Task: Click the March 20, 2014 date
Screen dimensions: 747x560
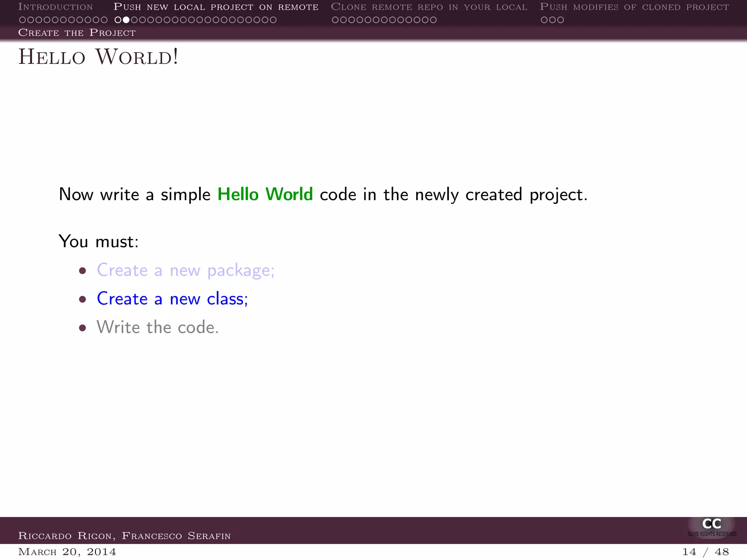Action: click(x=67, y=552)
